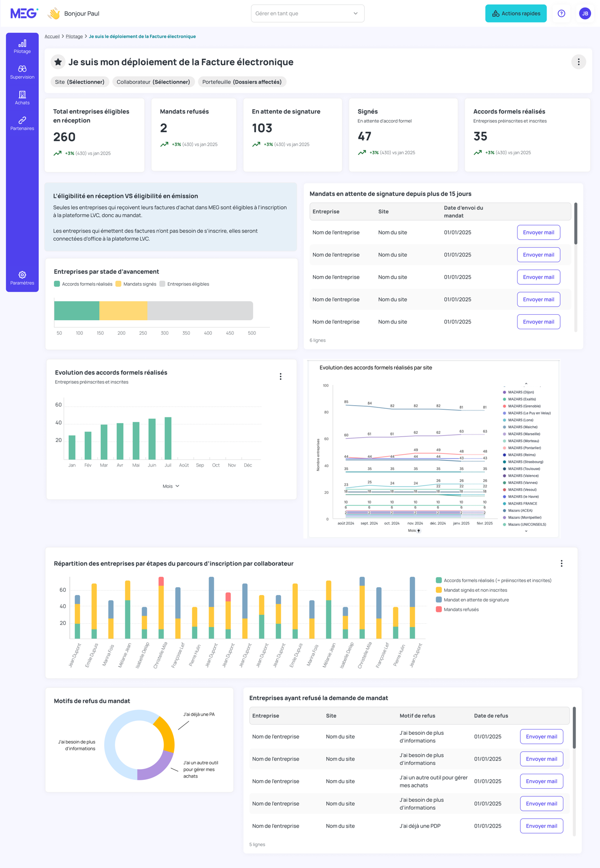
Task: Click the Accueil breadcrumb link
Action: (52, 37)
